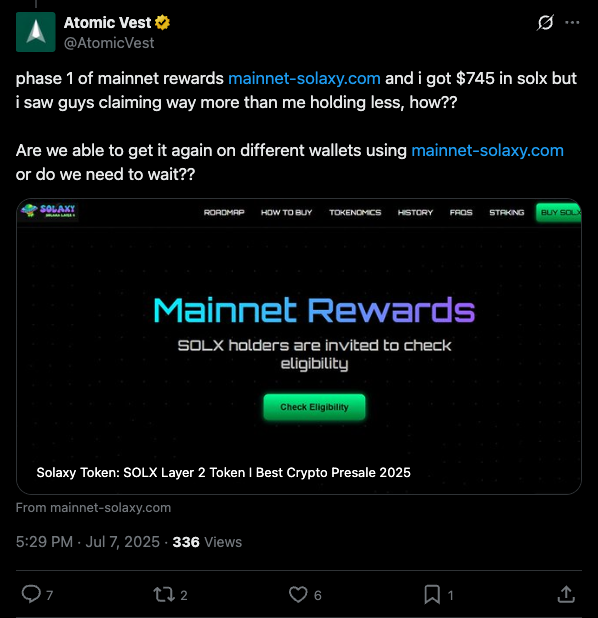This screenshot has height=618, width=598.
Task: Open the share post icon
Action: tap(566, 594)
